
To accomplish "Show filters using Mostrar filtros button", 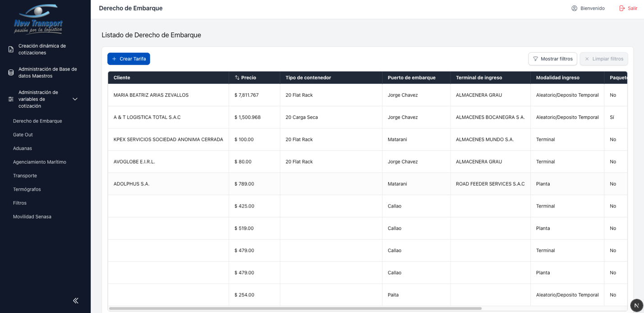I will [x=552, y=59].
